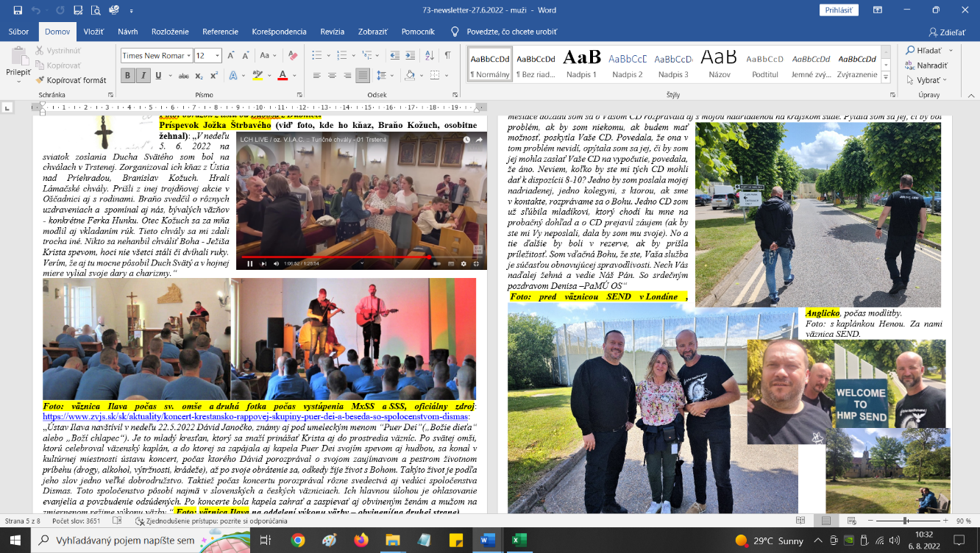Viewport: 980px width, 553px height.
Task: Toggle Justify alignment
Action: point(363,76)
